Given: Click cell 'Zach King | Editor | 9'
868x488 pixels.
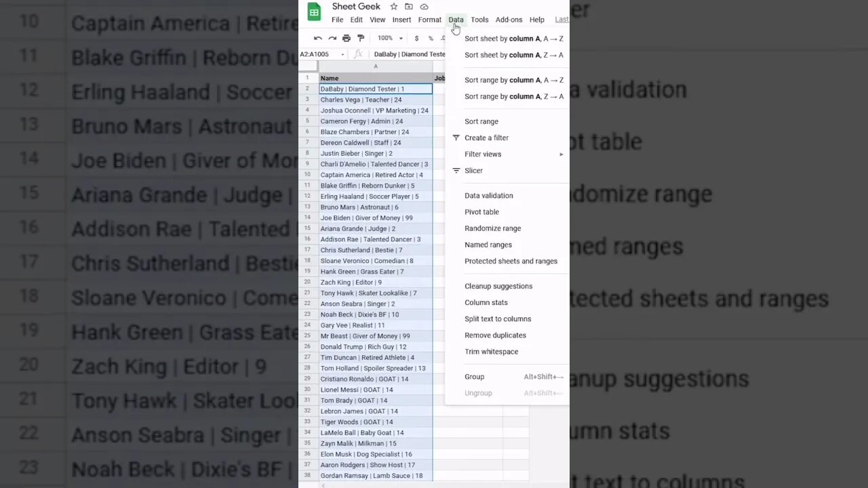Looking at the screenshot, I should click(x=376, y=282).
